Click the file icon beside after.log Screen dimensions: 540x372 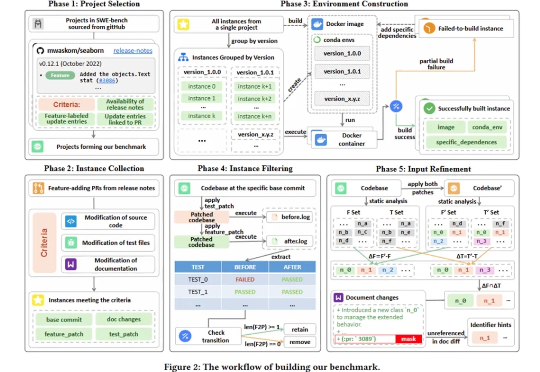[x=274, y=241]
